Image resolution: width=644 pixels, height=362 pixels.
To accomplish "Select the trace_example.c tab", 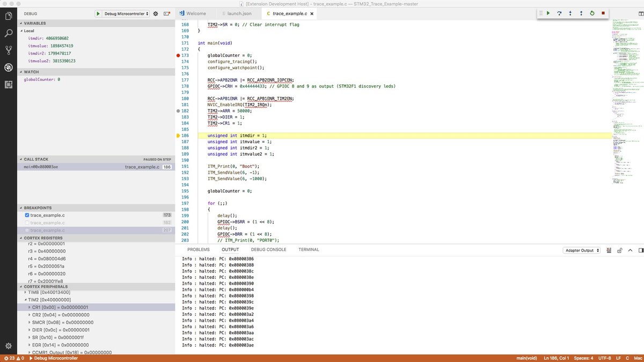I will [x=289, y=13].
